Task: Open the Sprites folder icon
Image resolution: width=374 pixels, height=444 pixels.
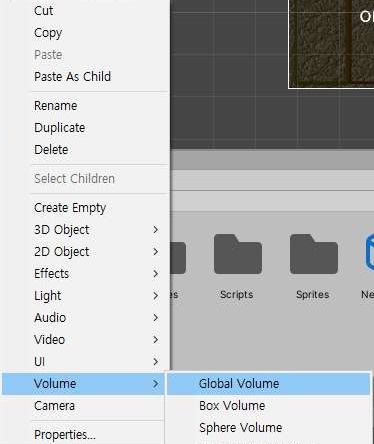Action: tap(314, 254)
